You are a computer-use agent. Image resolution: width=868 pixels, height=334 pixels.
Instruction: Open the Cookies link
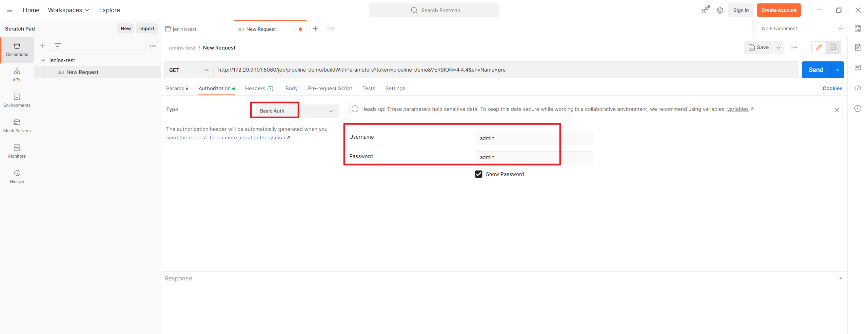coord(832,89)
